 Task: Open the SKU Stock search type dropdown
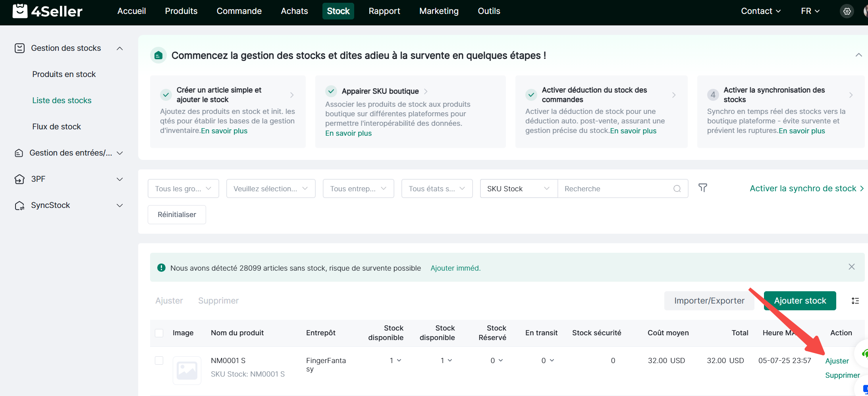point(518,189)
